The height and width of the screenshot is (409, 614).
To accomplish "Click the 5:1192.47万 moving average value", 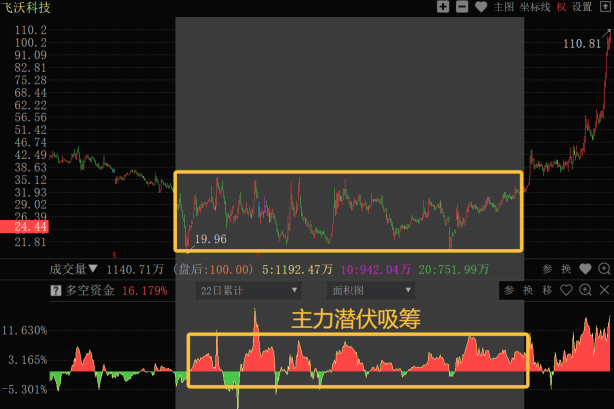I will (297, 269).
